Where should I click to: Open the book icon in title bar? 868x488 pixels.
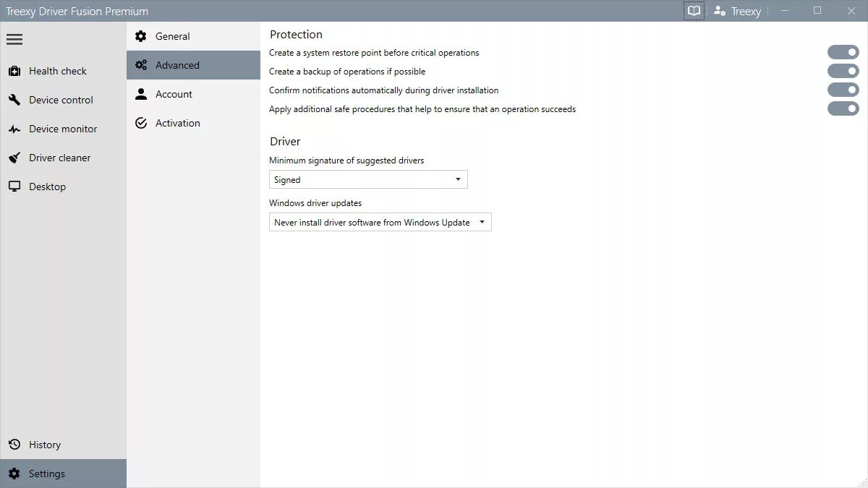coord(694,11)
